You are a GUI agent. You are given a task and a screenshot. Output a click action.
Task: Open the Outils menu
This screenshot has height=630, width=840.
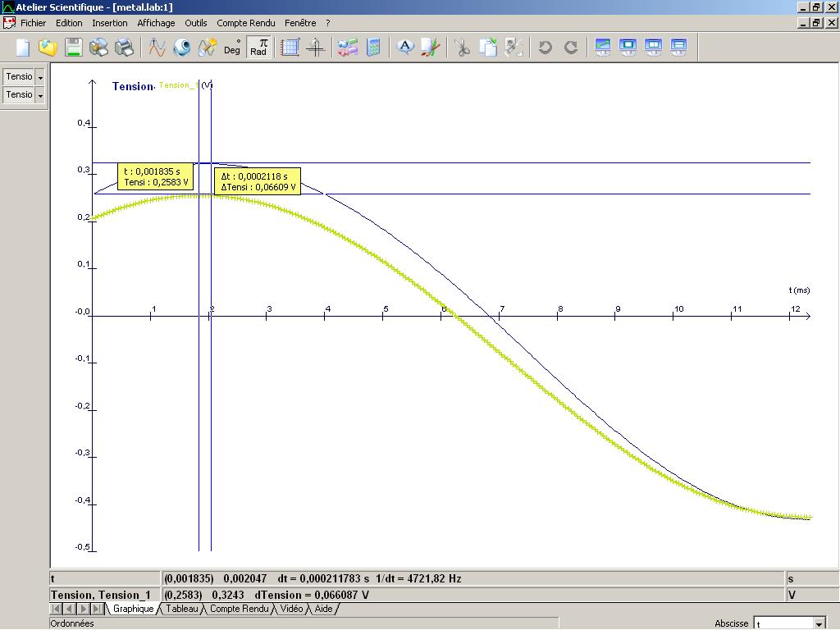coord(196,23)
